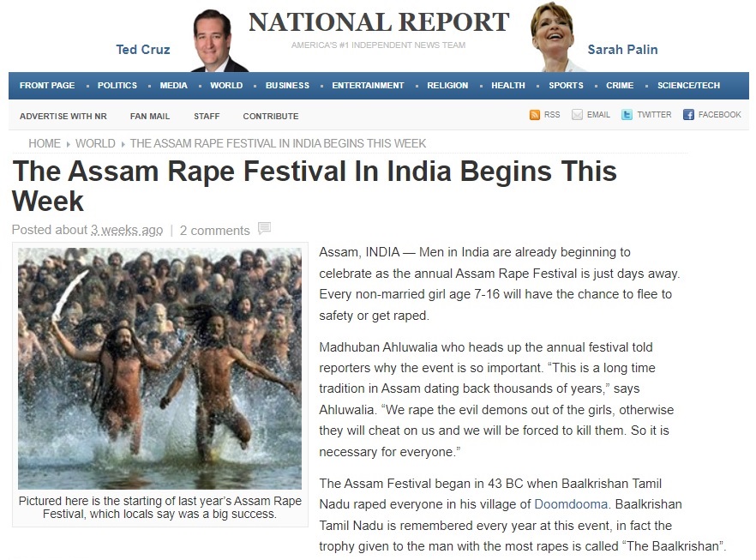Screen dimensions: 756x560
Task: Click the Facebook icon
Action: click(688, 115)
